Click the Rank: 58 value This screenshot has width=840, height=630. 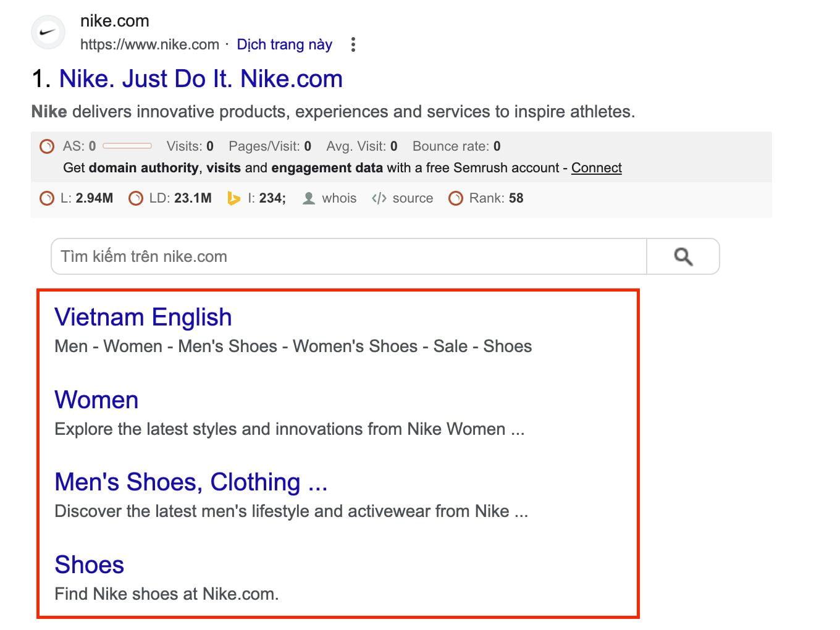click(x=497, y=198)
